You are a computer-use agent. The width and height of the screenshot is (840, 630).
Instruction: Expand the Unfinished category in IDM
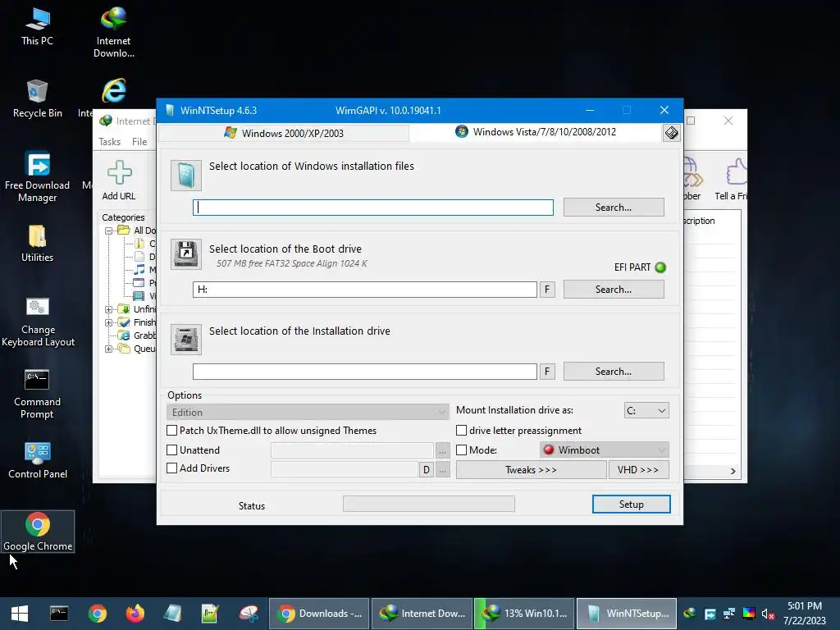[x=109, y=309]
